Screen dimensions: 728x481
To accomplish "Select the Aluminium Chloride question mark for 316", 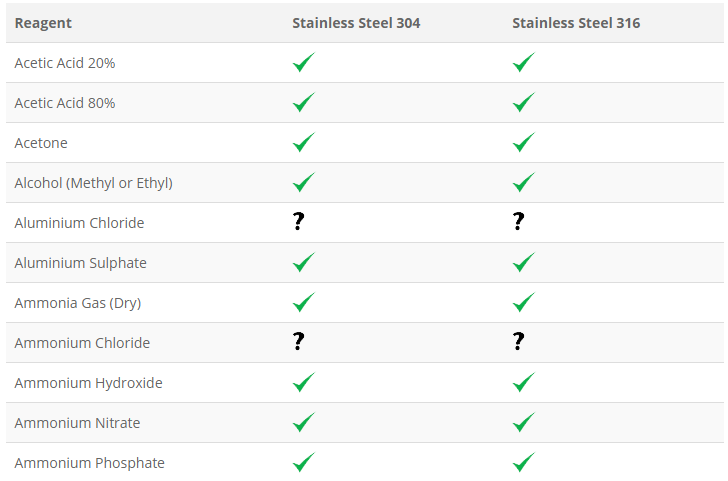I will point(519,221).
